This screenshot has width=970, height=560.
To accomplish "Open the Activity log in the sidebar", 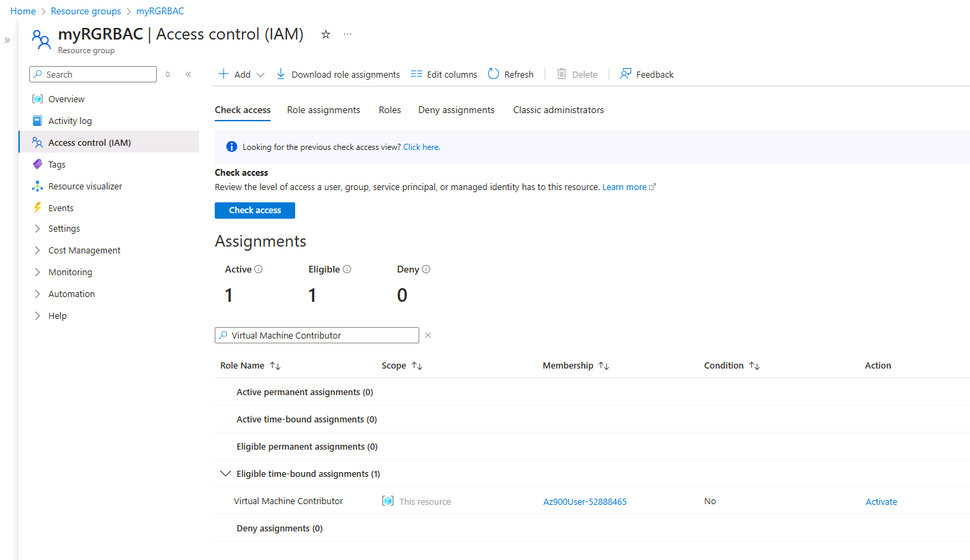I will (x=69, y=120).
